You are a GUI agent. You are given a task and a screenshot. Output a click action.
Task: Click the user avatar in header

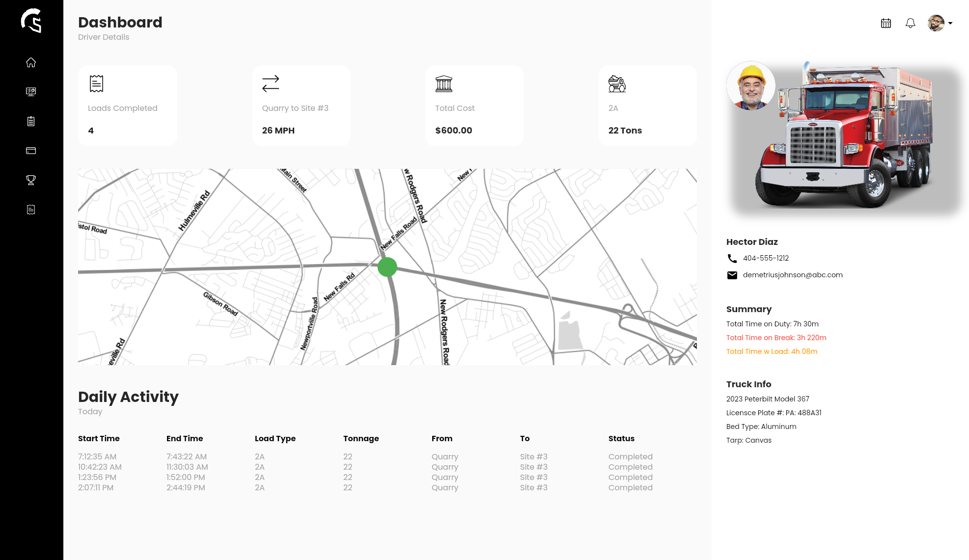(x=936, y=23)
